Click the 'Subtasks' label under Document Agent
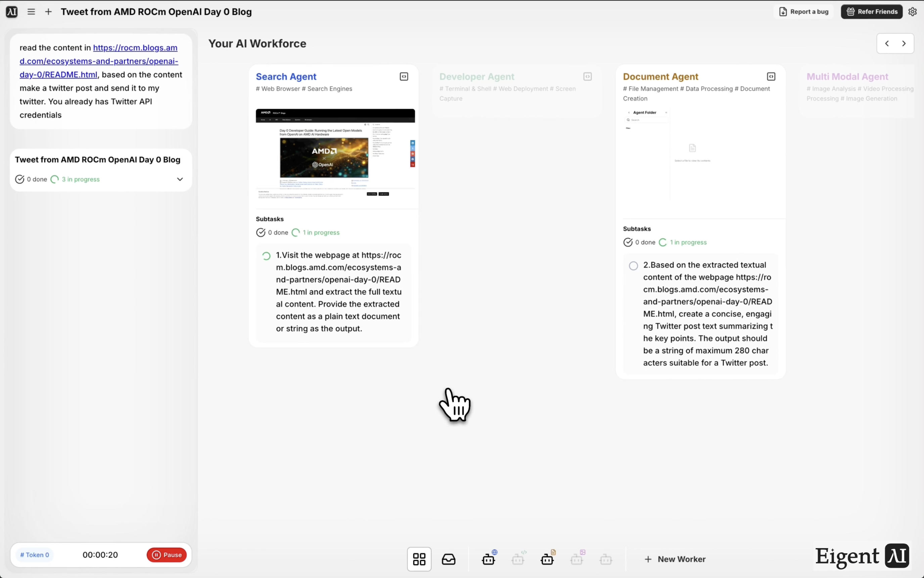924x578 pixels. tap(637, 229)
